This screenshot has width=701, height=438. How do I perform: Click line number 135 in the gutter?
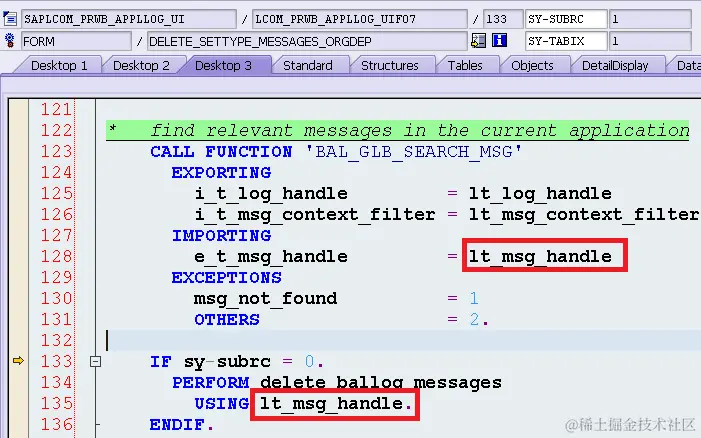coord(56,403)
